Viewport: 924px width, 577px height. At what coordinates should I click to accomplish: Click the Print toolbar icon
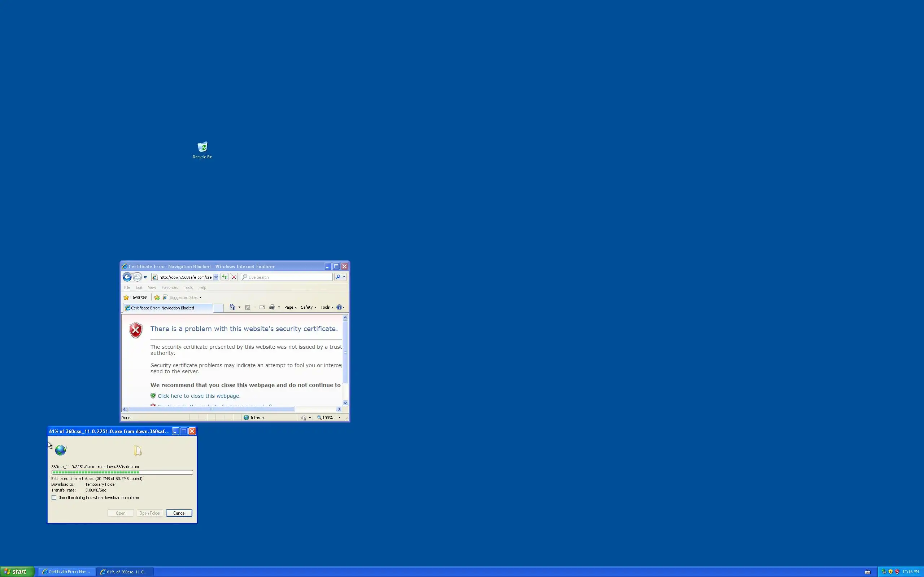coord(272,307)
